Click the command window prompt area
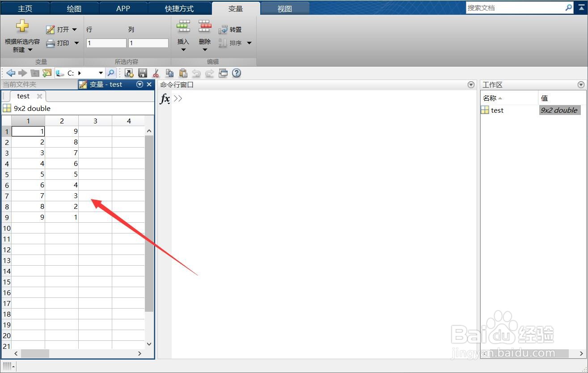This screenshot has width=588, height=373. [x=324, y=224]
